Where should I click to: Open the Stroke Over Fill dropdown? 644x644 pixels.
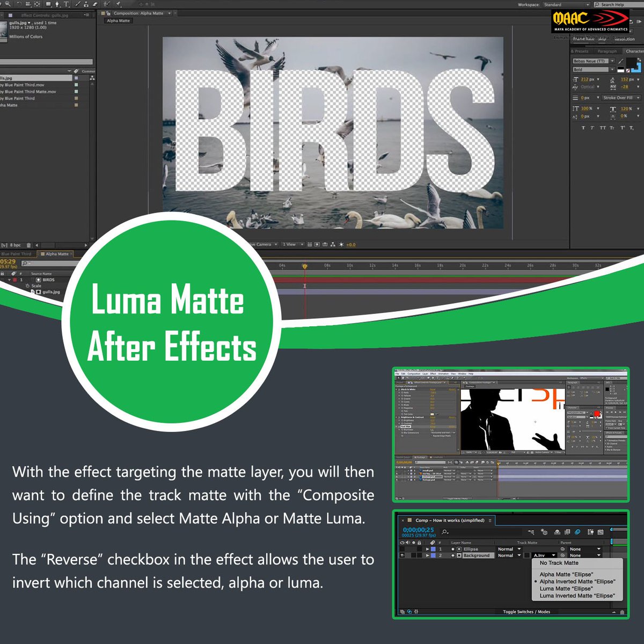pos(621,98)
